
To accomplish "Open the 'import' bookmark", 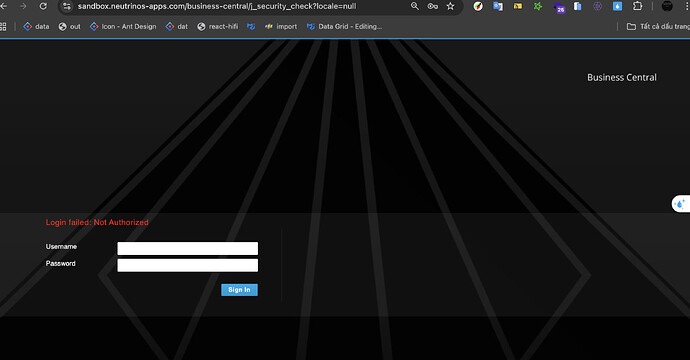I will (280, 27).
